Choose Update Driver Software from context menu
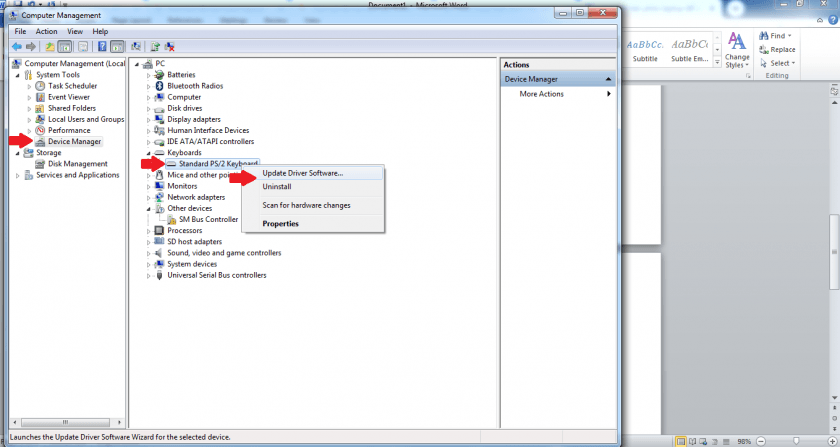The width and height of the screenshot is (840, 447). coord(302,173)
